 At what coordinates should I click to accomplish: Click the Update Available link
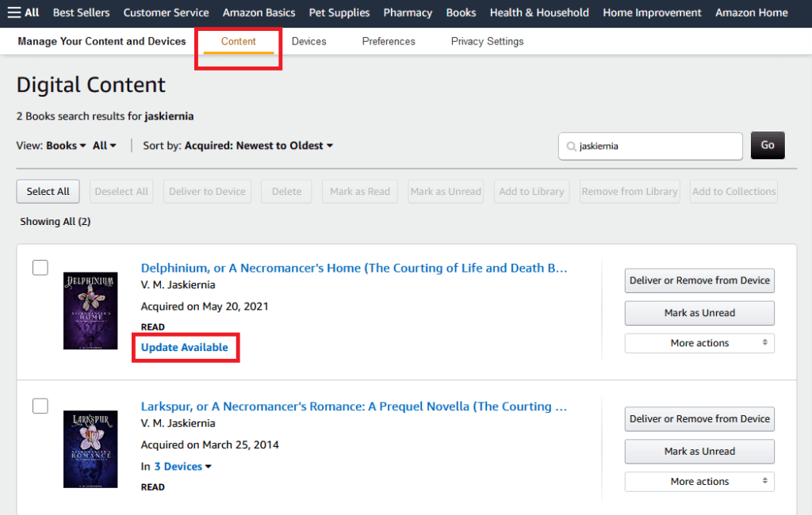(x=185, y=348)
